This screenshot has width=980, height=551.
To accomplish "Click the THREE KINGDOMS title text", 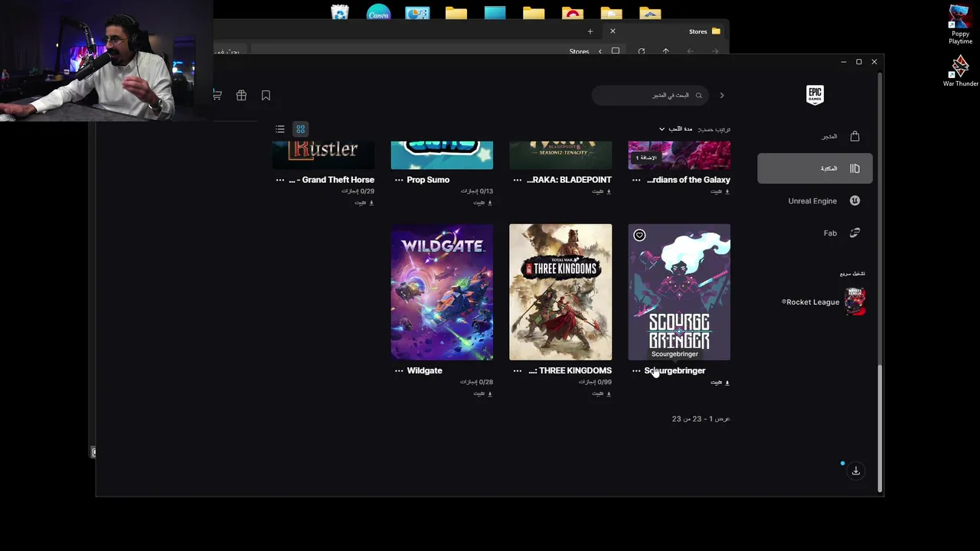I will click(570, 370).
